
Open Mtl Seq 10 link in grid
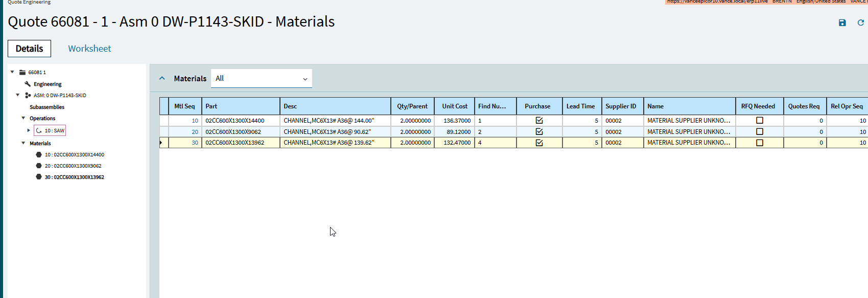click(195, 121)
